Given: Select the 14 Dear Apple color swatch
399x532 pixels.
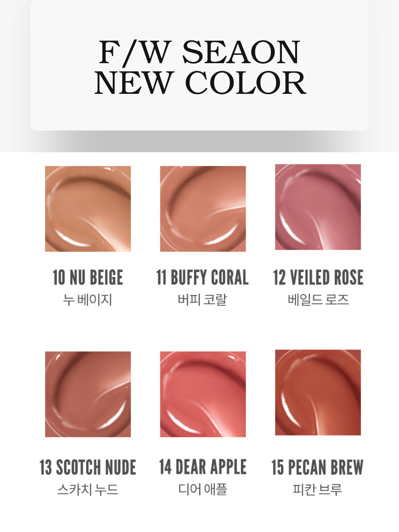Looking at the screenshot, I should (x=203, y=394).
